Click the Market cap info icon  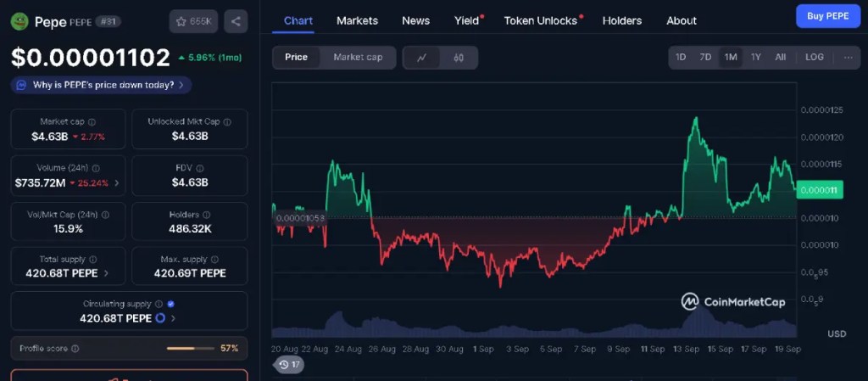coord(92,122)
